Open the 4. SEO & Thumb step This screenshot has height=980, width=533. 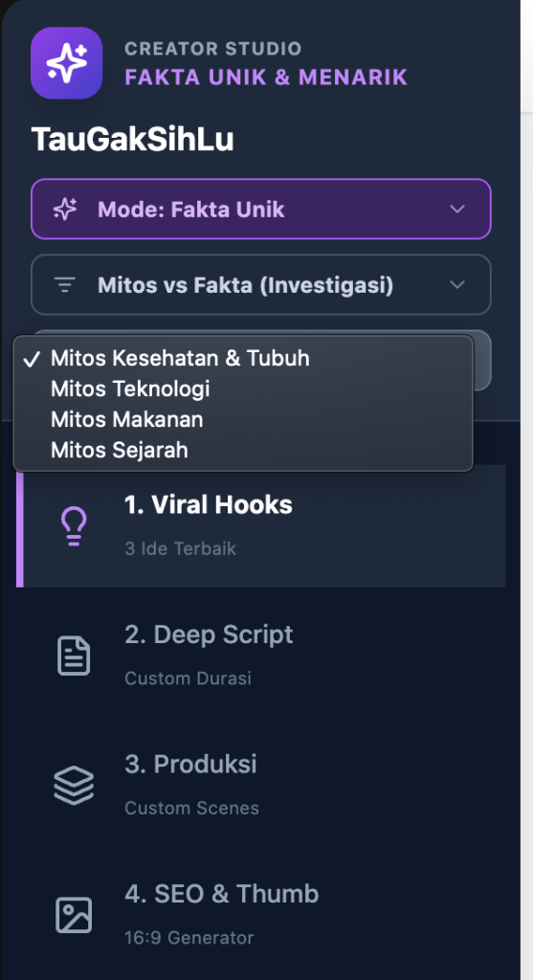[x=261, y=915]
